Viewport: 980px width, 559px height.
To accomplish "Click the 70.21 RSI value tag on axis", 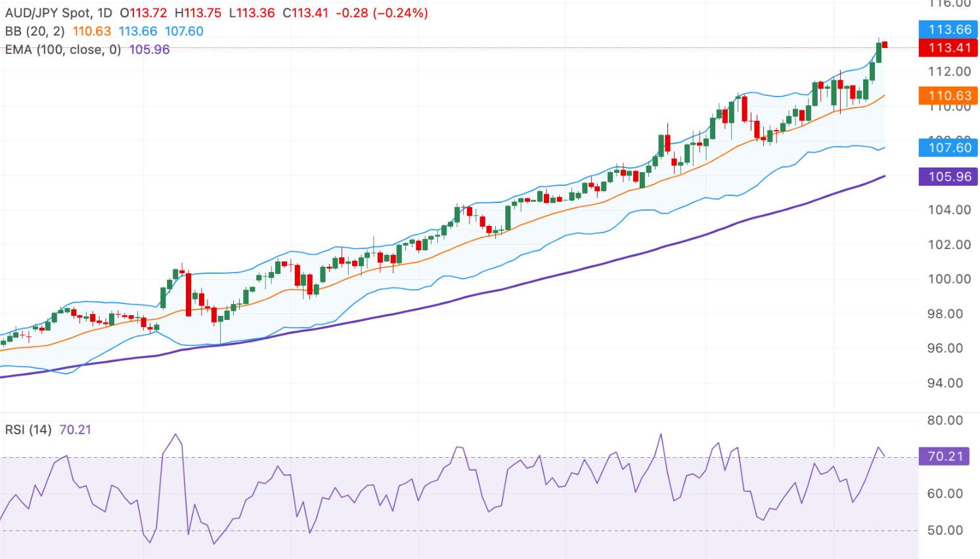I will 945,456.
